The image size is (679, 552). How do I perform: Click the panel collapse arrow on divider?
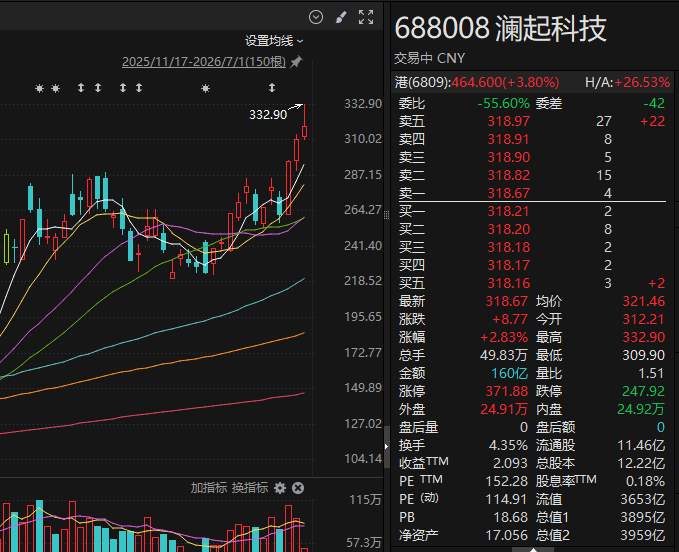point(386,446)
